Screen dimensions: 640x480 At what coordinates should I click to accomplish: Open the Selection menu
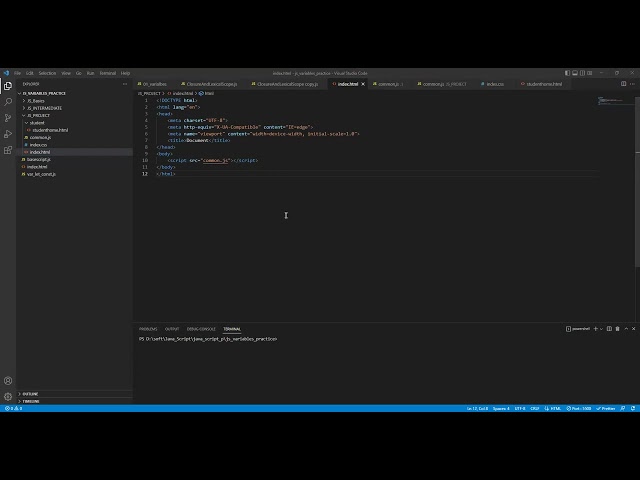[47, 73]
